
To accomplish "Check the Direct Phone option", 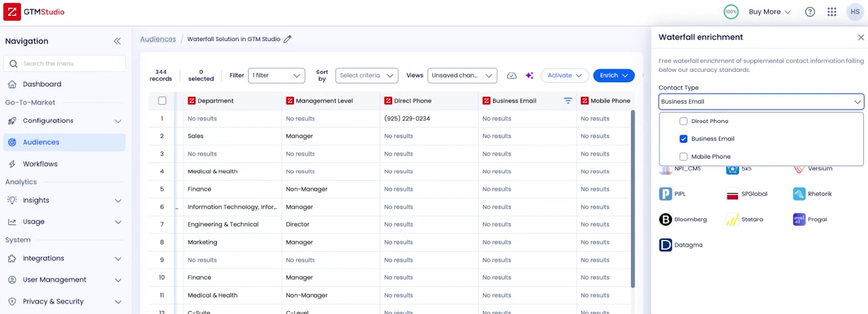I will tap(683, 121).
